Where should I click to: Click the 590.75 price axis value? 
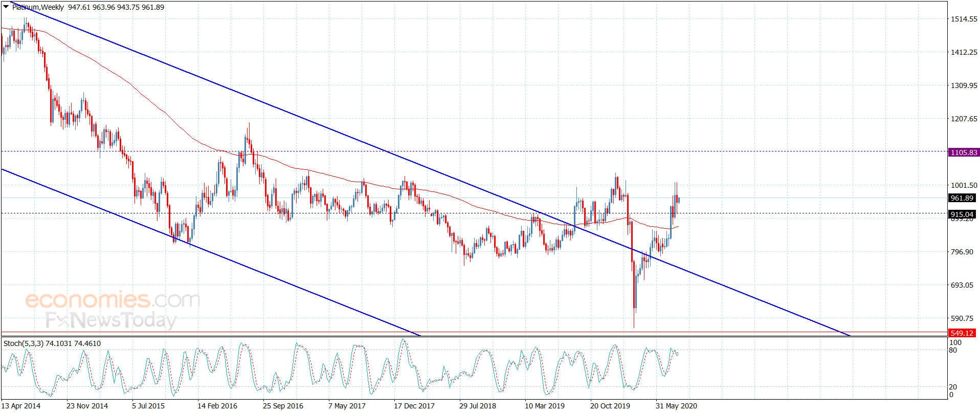pyautogui.click(x=962, y=318)
